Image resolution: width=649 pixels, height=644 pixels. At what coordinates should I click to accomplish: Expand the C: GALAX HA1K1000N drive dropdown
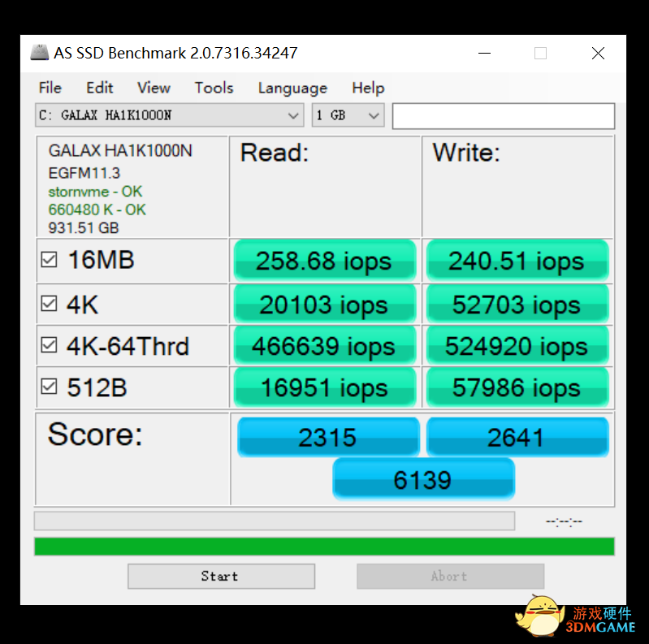pos(169,115)
